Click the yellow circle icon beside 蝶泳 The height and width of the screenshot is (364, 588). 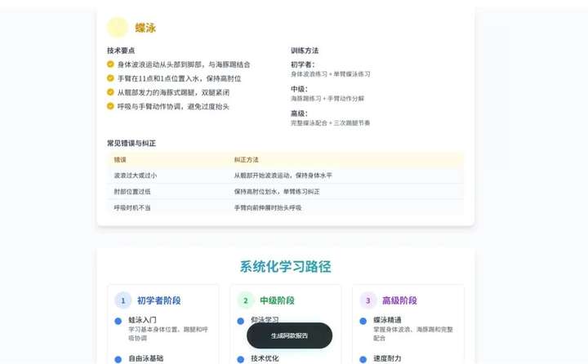click(x=118, y=28)
